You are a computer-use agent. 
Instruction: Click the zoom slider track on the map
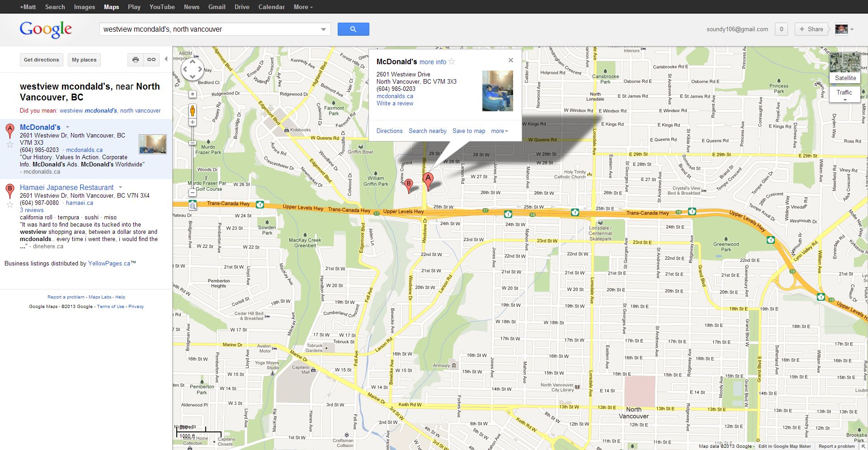tap(193, 157)
